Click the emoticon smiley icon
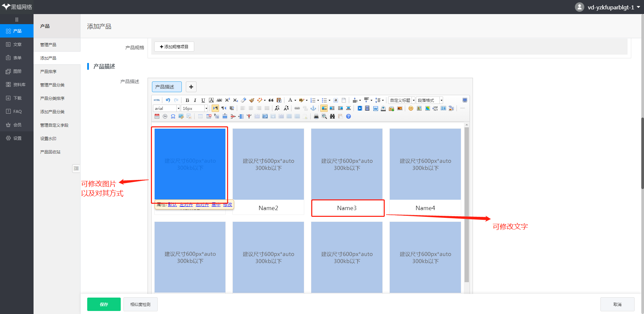 [x=411, y=108]
